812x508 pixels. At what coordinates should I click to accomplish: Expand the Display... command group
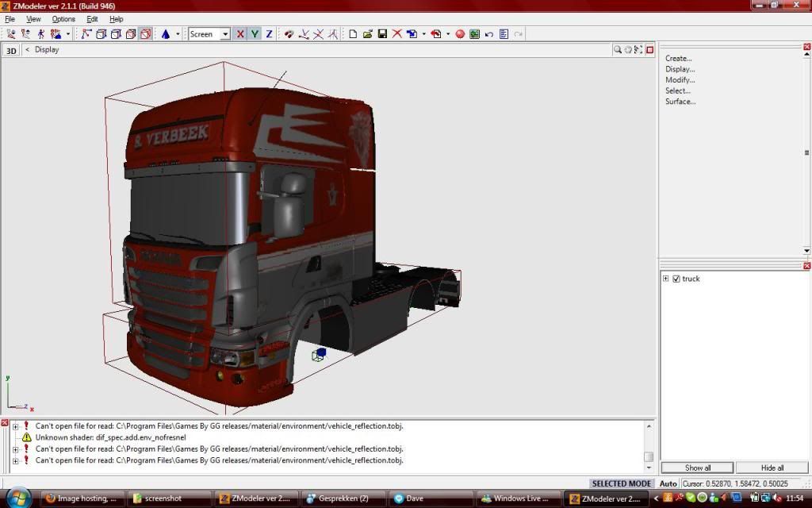[x=680, y=70]
